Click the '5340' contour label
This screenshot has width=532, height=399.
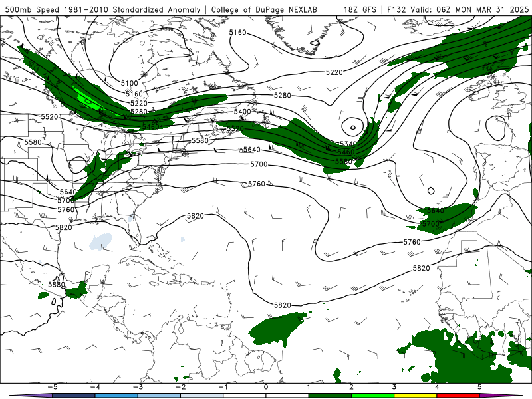(348, 144)
